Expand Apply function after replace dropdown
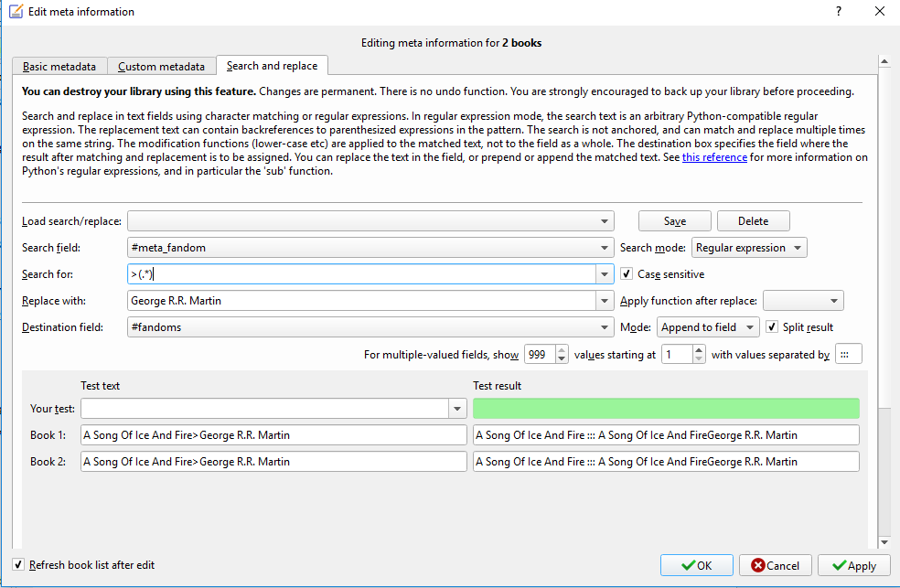900x588 pixels. (x=802, y=301)
